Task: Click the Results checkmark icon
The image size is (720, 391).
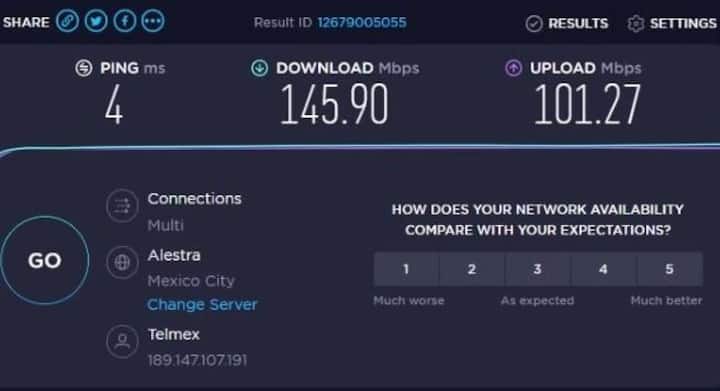Action: tap(534, 23)
